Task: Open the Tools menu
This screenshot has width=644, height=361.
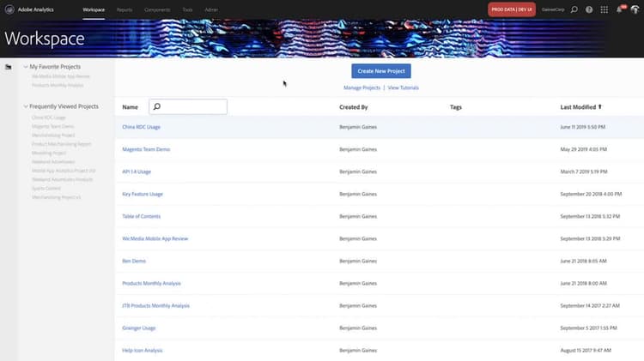Action: pos(187,9)
